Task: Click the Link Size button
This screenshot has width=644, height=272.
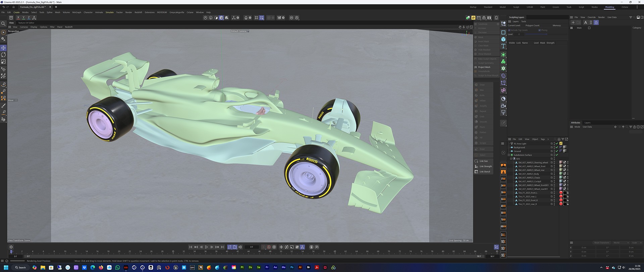Action: [x=483, y=161]
